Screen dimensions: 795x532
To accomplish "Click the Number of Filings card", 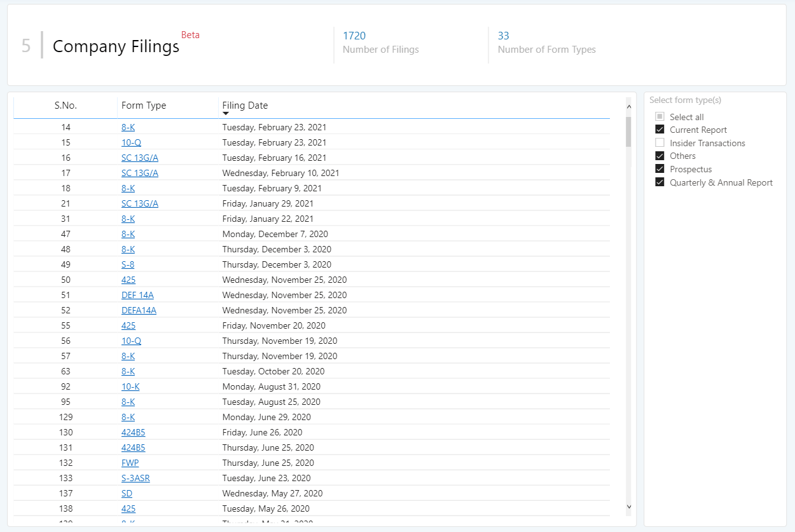I will click(x=380, y=43).
